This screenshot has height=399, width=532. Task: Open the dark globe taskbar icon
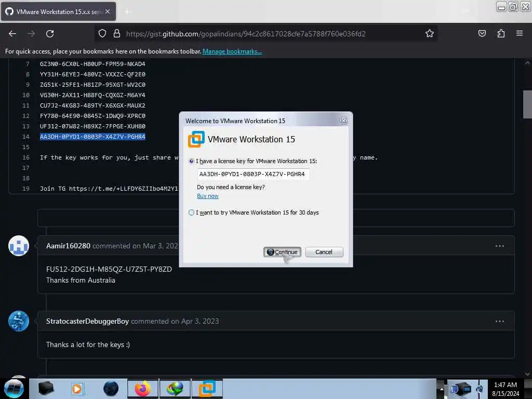click(111, 389)
